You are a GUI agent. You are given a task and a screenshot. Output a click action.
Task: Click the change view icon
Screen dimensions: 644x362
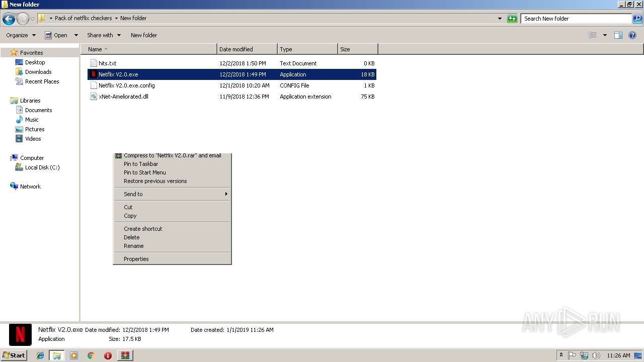point(593,35)
